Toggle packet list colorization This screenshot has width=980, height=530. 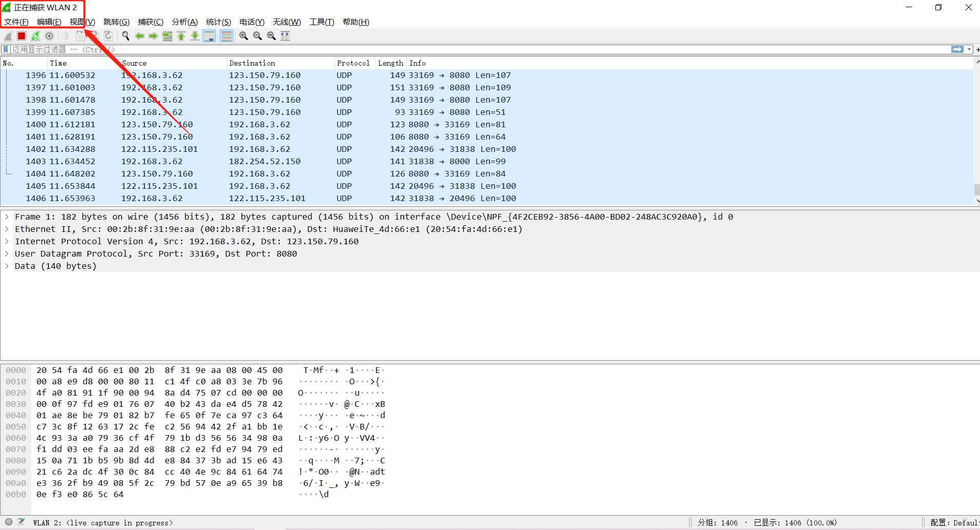tap(226, 36)
